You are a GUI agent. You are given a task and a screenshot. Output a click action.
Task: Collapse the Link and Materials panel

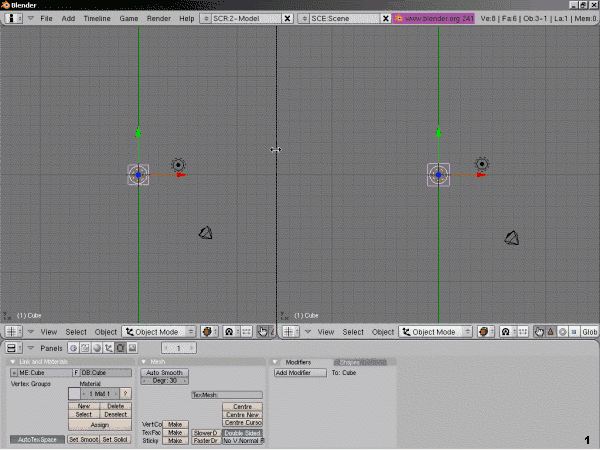[13, 362]
